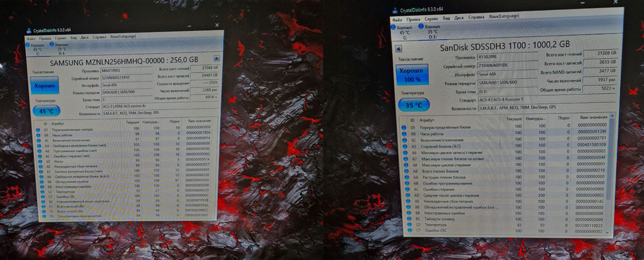
Task: Go to previous disk arrow in SanDisk window
Action: pyautogui.click(x=398, y=49)
